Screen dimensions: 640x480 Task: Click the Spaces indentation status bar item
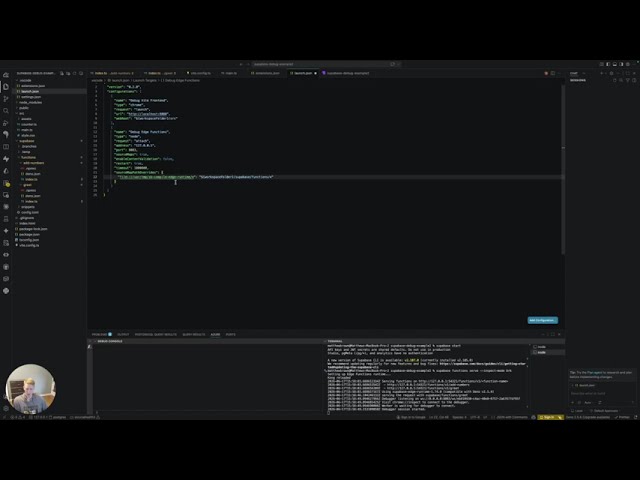click(x=459, y=417)
